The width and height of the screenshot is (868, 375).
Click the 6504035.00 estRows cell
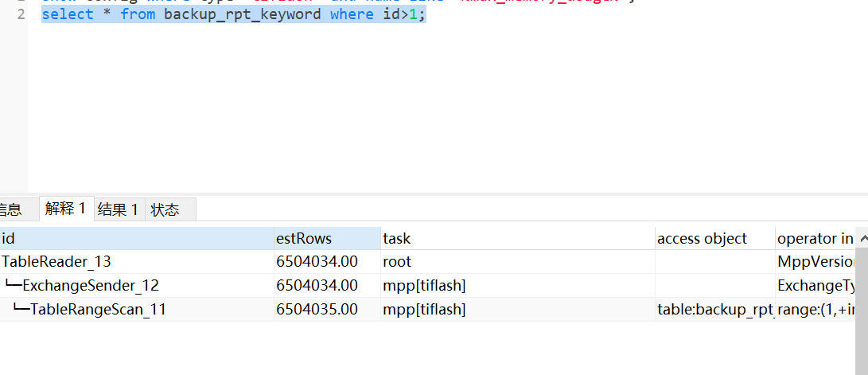[317, 309]
